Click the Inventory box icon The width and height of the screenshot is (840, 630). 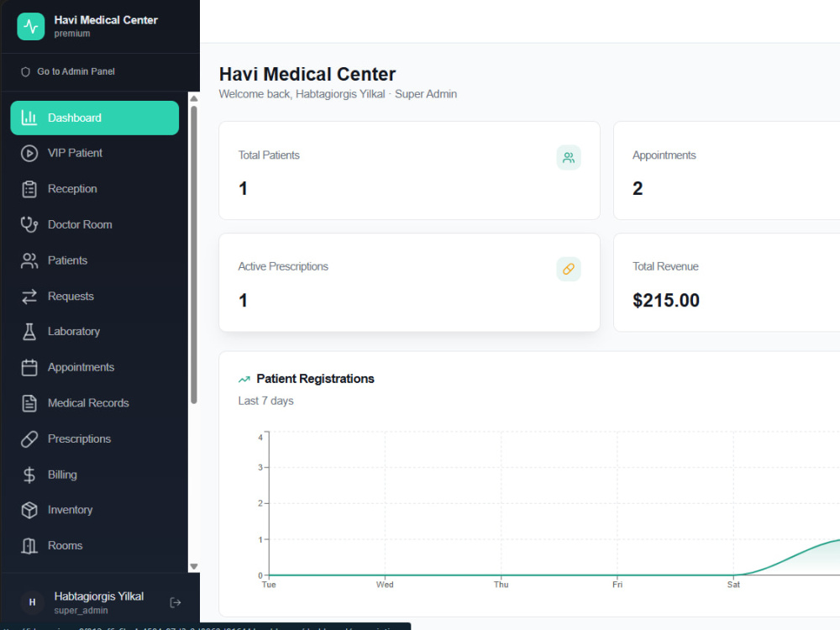click(x=29, y=510)
